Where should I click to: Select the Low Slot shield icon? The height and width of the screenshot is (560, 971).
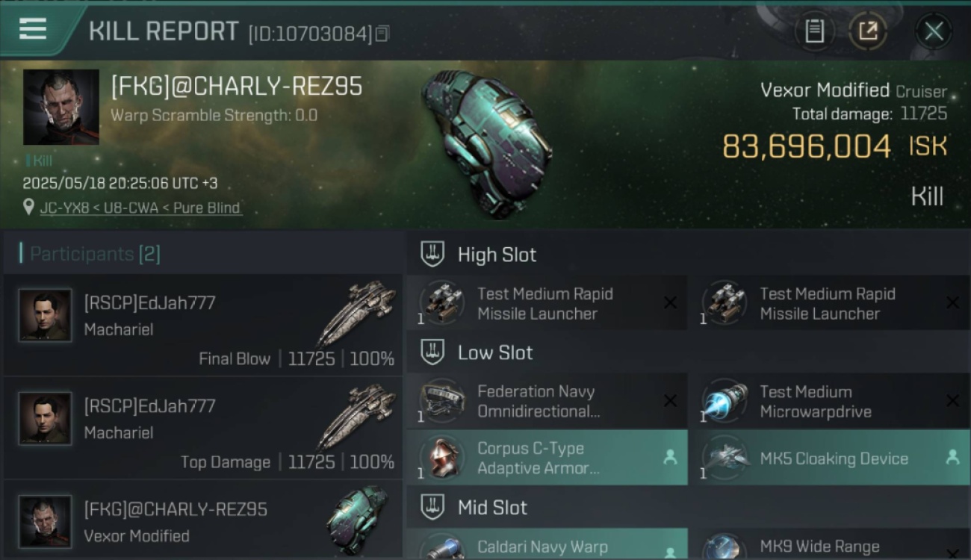click(x=432, y=352)
